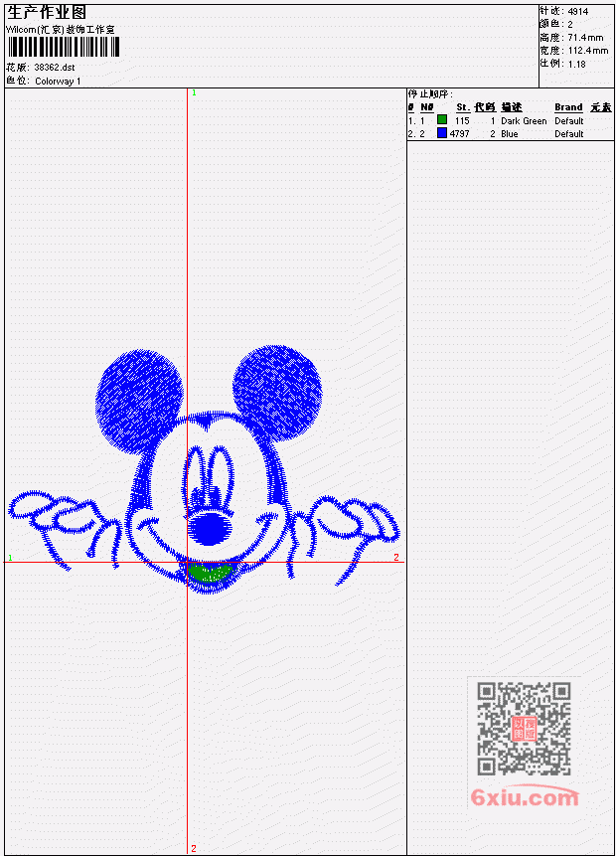Click the Blue color swatch
The width and height of the screenshot is (616, 856).
pyautogui.click(x=442, y=132)
